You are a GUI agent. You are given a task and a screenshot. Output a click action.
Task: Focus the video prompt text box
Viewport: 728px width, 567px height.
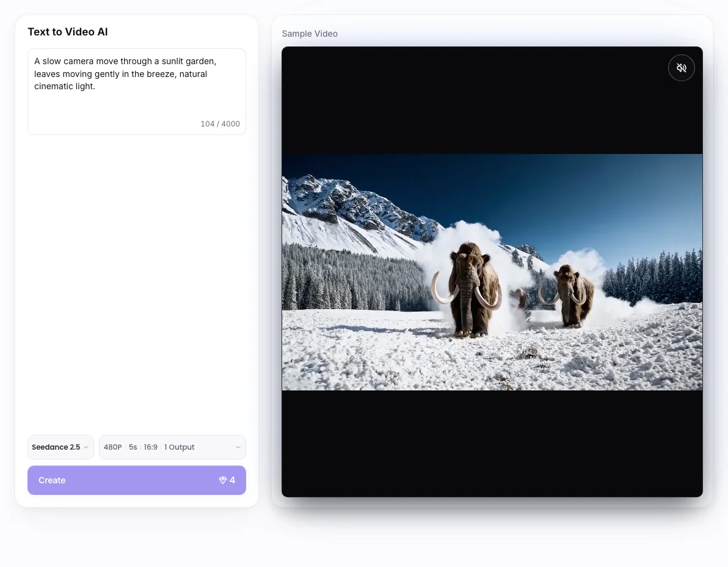point(137,92)
